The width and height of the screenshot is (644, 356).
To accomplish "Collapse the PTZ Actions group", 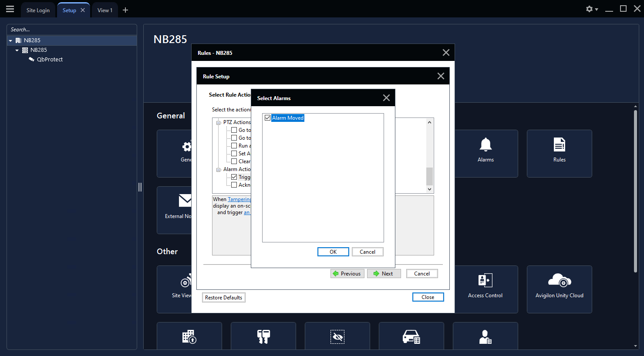I will pos(219,123).
